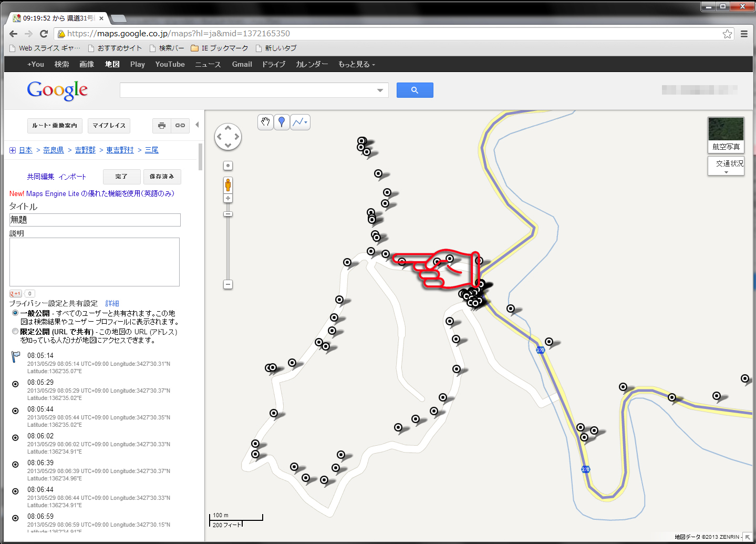Viewport: 756px width, 544px height.
Task: Click the インポート link
Action: coord(73,177)
